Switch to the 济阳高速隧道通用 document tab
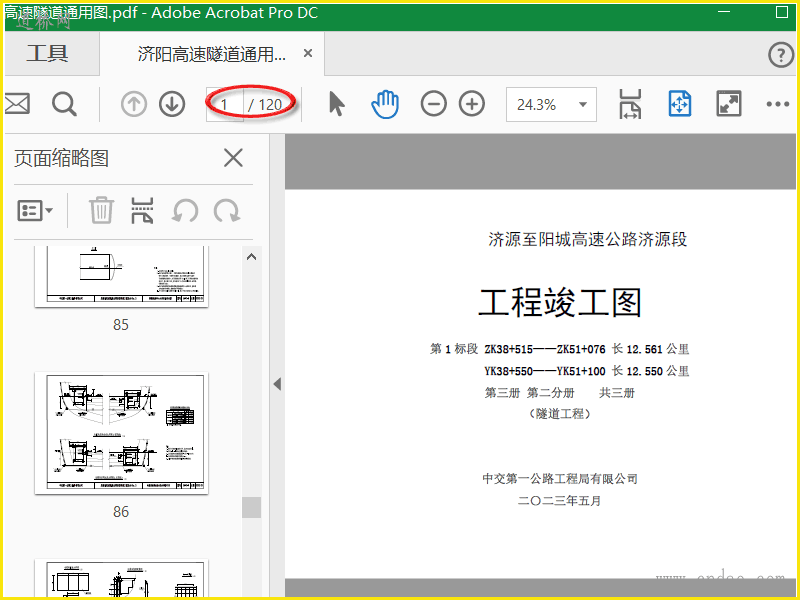Image resolution: width=800 pixels, height=600 pixels. (x=212, y=54)
